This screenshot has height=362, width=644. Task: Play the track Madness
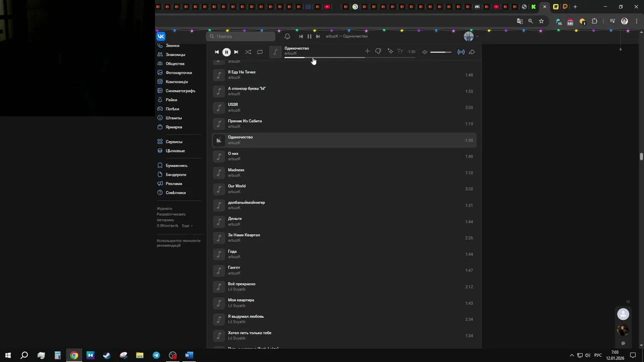[x=344, y=172]
